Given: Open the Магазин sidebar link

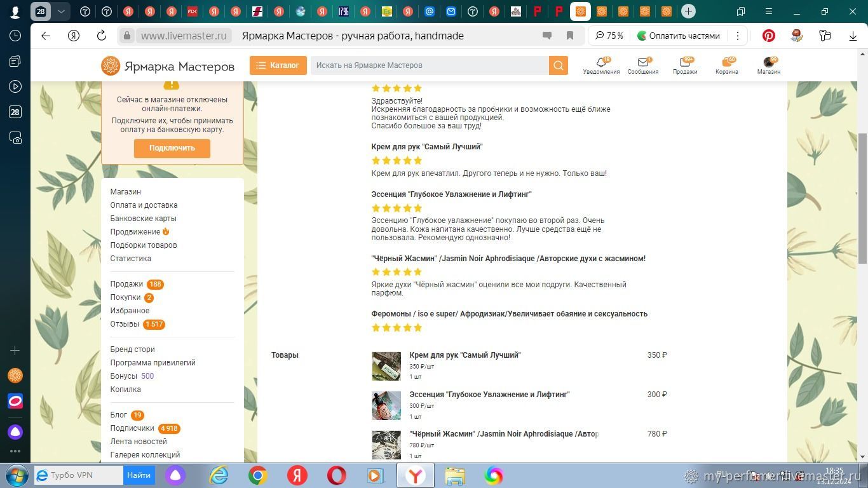Looking at the screenshot, I should pyautogui.click(x=126, y=192).
